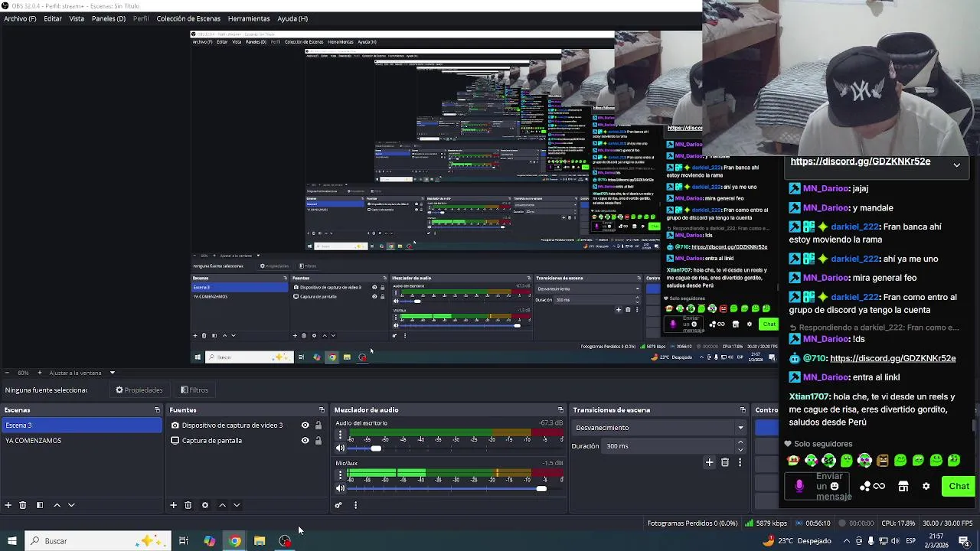The width and height of the screenshot is (980, 551).
Task: Open Editar menu
Action: [53, 18]
